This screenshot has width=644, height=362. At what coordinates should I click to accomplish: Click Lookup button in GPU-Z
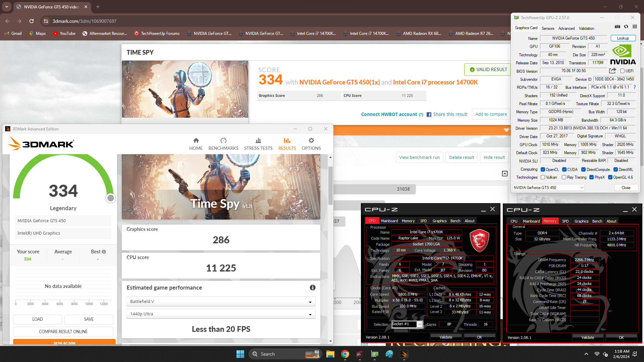coord(623,38)
